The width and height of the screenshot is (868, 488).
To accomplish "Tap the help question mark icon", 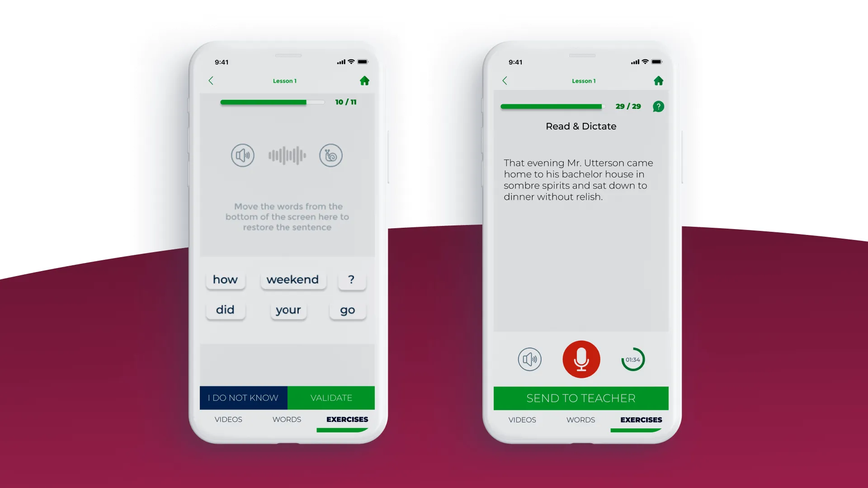I will tap(658, 106).
